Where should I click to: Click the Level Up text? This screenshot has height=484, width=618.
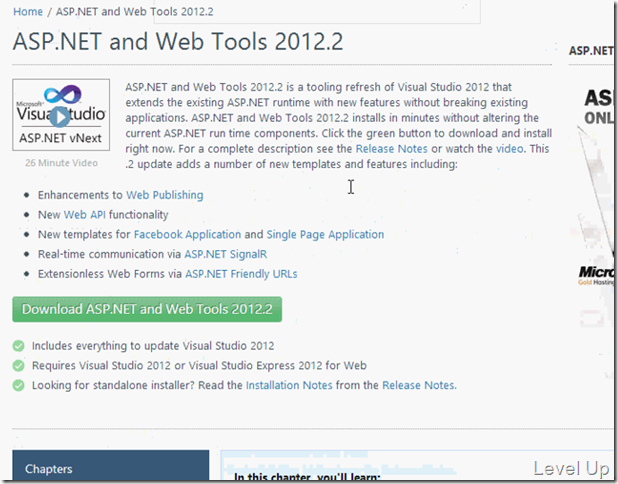571,469
